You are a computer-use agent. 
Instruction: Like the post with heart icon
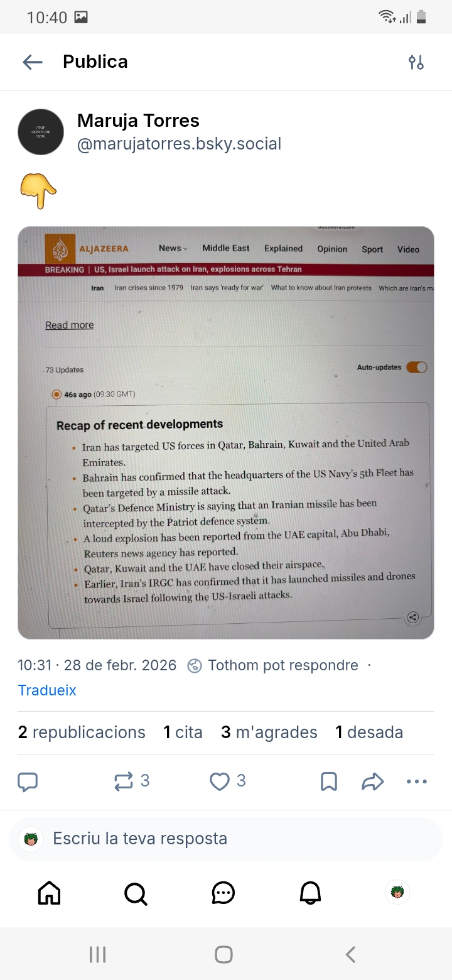point(219,781)
